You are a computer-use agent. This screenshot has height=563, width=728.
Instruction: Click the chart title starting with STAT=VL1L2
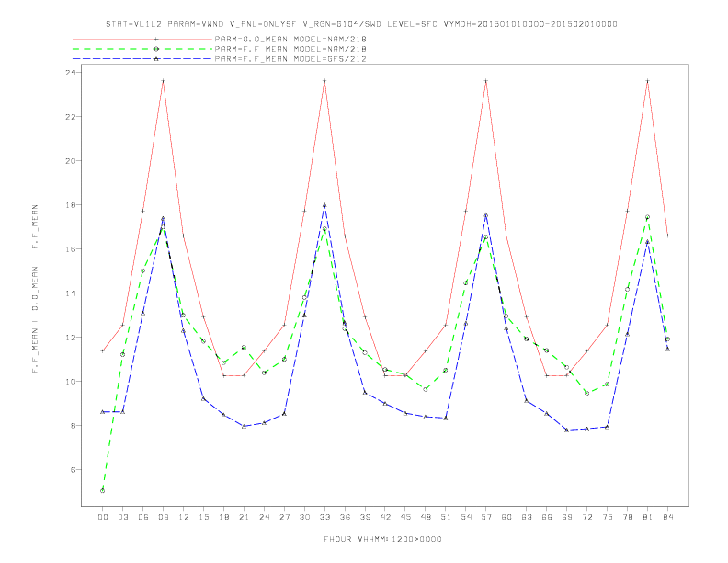point(361,24)
